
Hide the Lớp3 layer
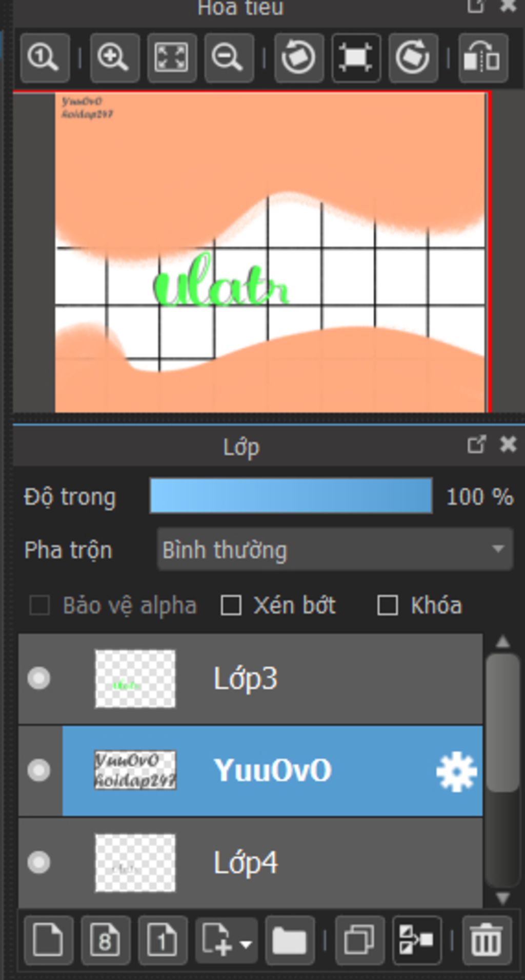point(39,678)
